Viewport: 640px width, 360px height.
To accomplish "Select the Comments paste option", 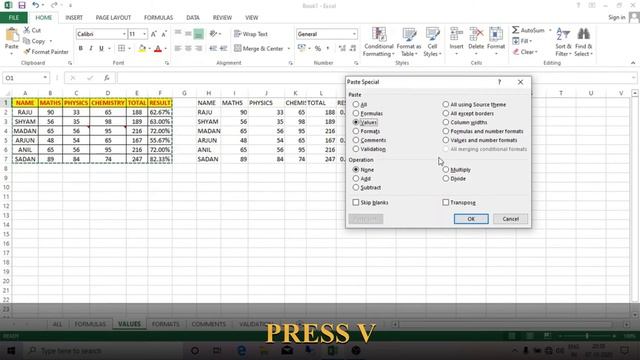I will pyautogui.click(x=356, y=140).
